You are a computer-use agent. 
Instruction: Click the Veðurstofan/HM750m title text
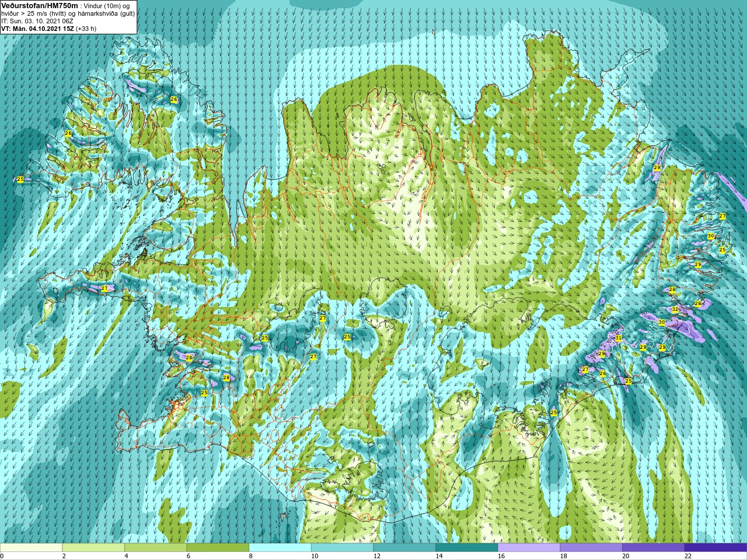(x=39, y=5)
